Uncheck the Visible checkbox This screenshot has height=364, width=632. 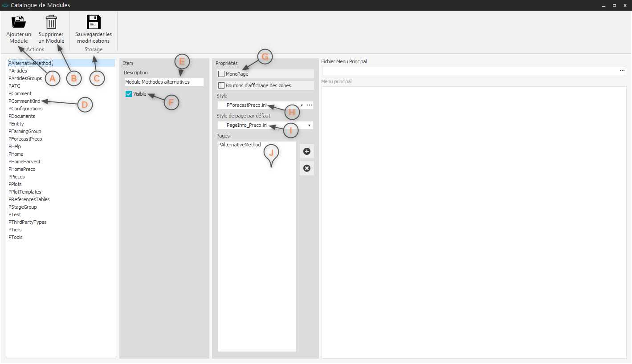click(129, 94)
